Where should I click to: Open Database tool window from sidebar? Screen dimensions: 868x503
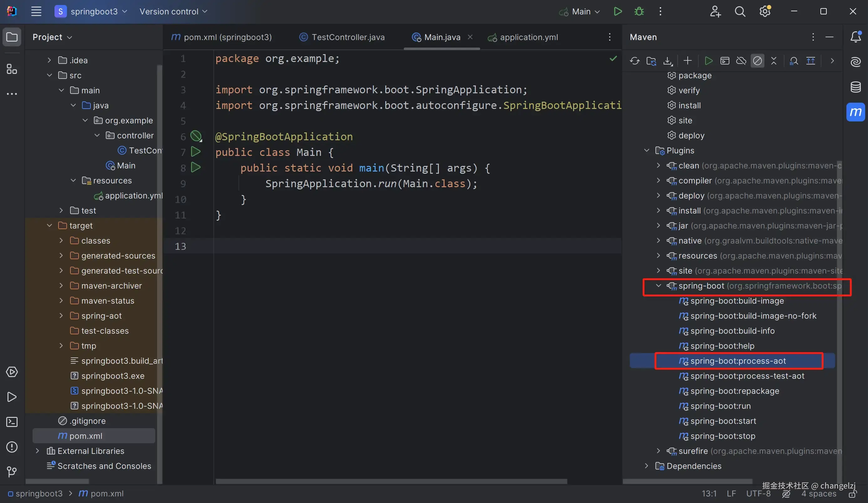(855, 87)
